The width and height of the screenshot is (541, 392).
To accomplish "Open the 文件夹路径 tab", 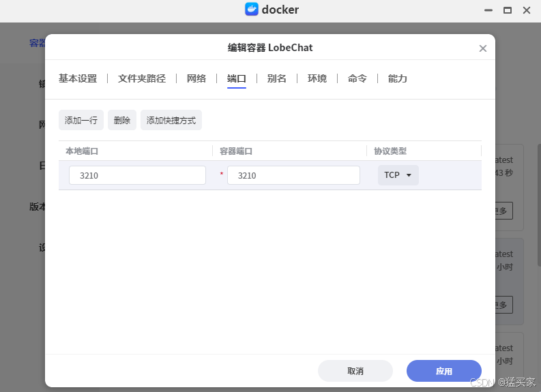I will (x=142, y=78).
